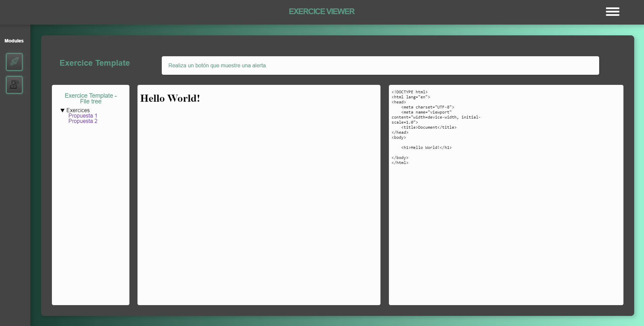Click the EXERCICE VIEWER title
Image resolution: width=644 pixels, height=326 pixels.
321,11
